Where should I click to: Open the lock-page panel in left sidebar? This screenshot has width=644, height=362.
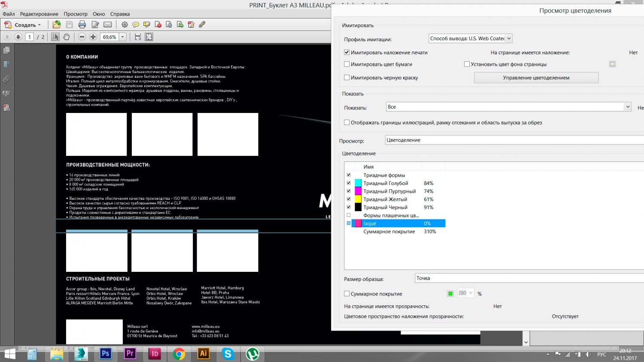point(6,108)
